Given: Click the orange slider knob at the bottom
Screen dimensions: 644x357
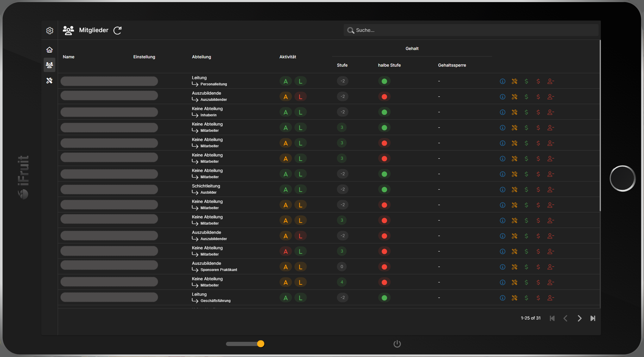Looking at the screenshot, I should [261, 344].
